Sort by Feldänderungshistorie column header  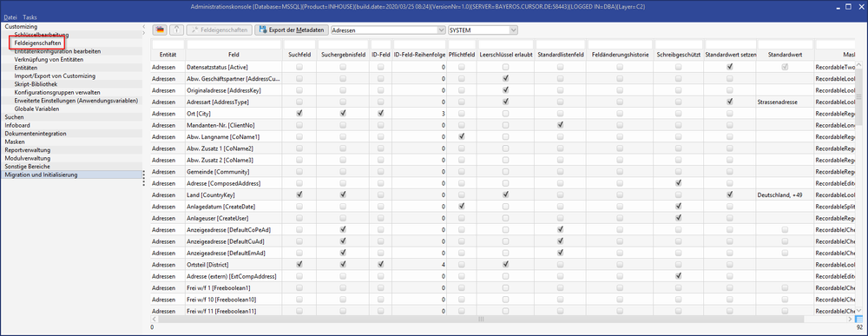pos(620,56)
